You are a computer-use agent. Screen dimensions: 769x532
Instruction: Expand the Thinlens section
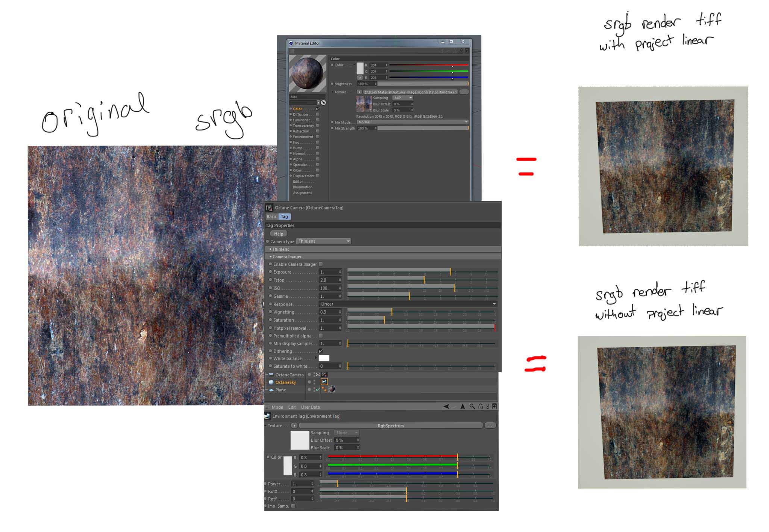pyautogui.click(x=270, y=249)
